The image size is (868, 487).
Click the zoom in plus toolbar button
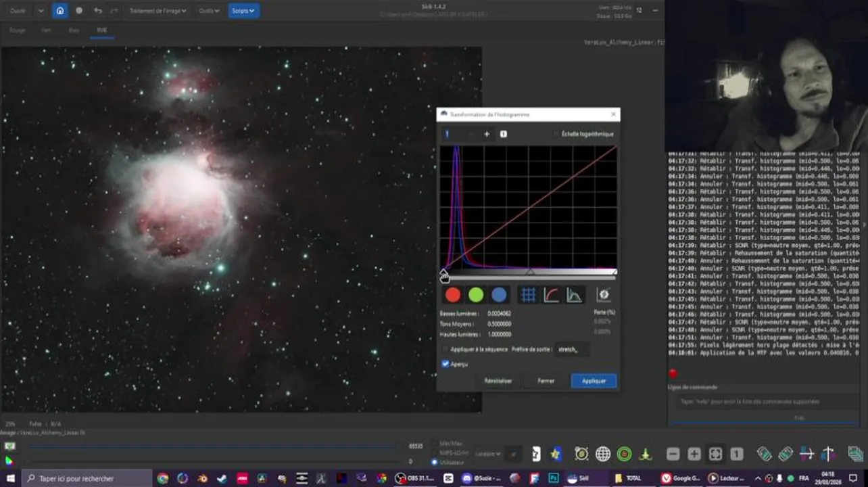pyautogui.click(x=694, y=454)
